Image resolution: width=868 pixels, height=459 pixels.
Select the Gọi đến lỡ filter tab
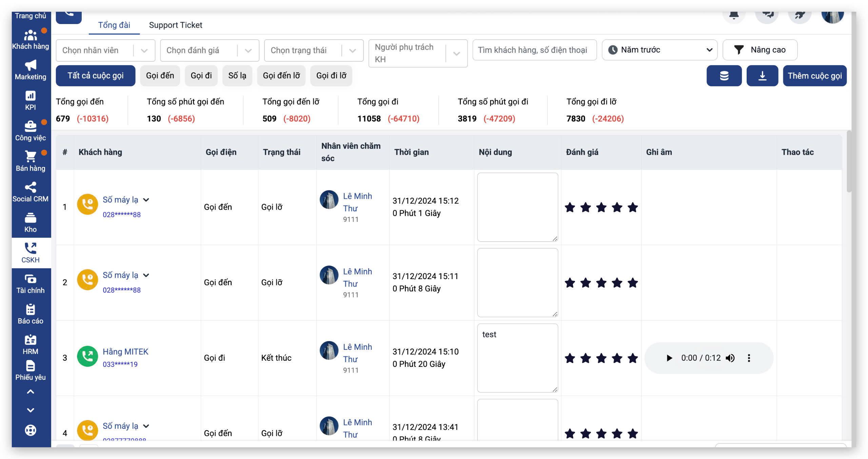pos(281,76)
